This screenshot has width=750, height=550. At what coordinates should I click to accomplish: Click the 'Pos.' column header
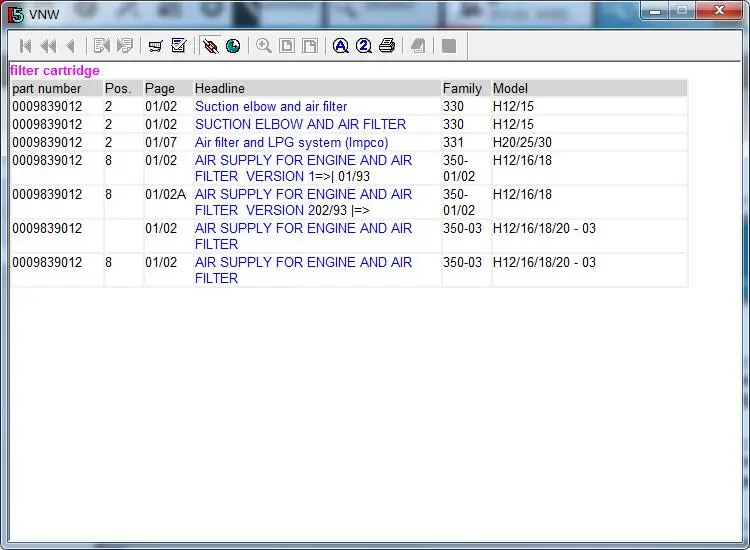[x=118, y=88]
